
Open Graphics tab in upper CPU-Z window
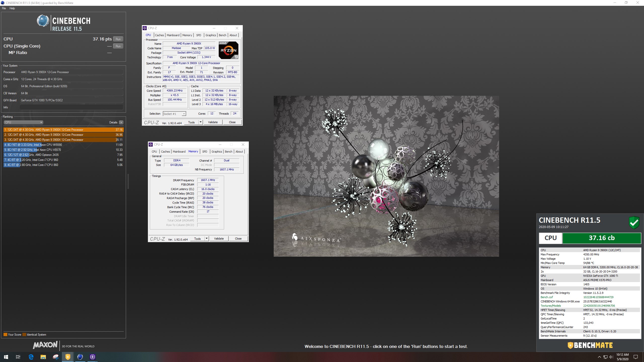(x=211, y=35)
